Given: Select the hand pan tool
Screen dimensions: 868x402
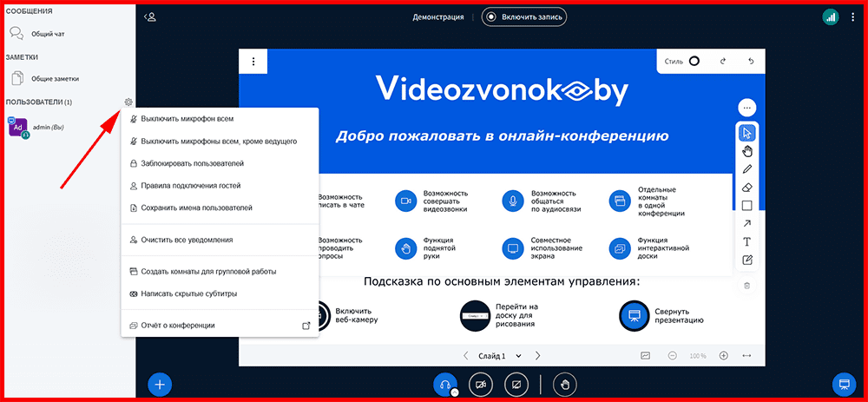Looking at the screenshot, I should tap(746, 151).
